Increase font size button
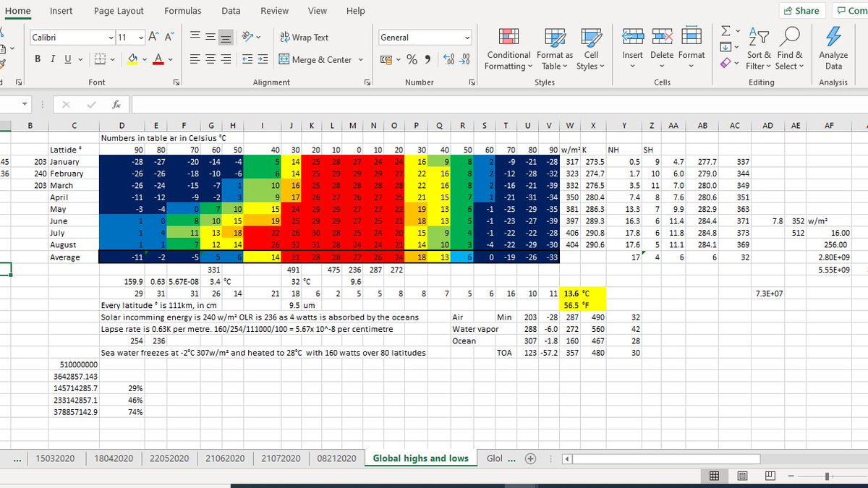This screenshot has width=868, height=488. tap(153, 37)
